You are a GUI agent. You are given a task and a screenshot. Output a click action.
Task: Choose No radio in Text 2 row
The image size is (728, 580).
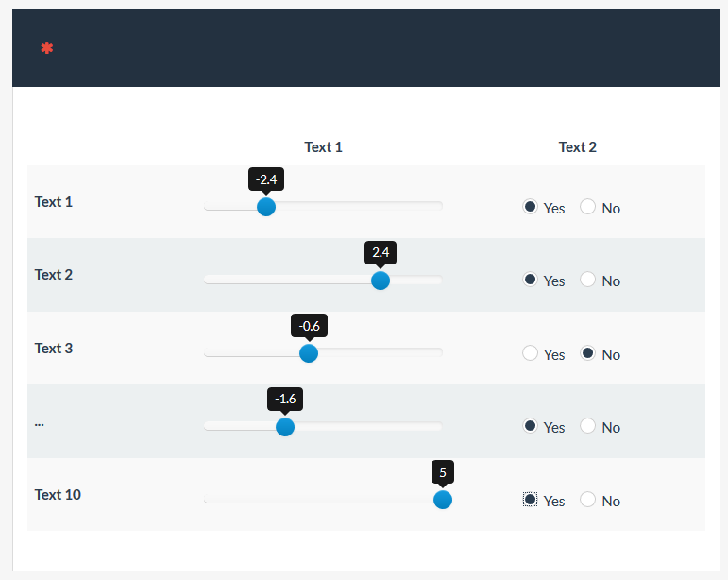coord(587,280)
